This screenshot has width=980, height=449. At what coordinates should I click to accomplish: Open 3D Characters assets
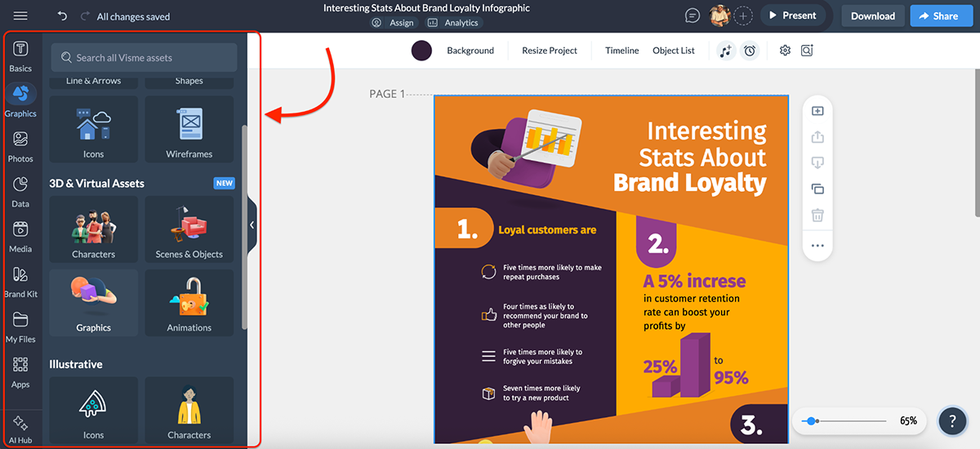[x=94, y=229]
